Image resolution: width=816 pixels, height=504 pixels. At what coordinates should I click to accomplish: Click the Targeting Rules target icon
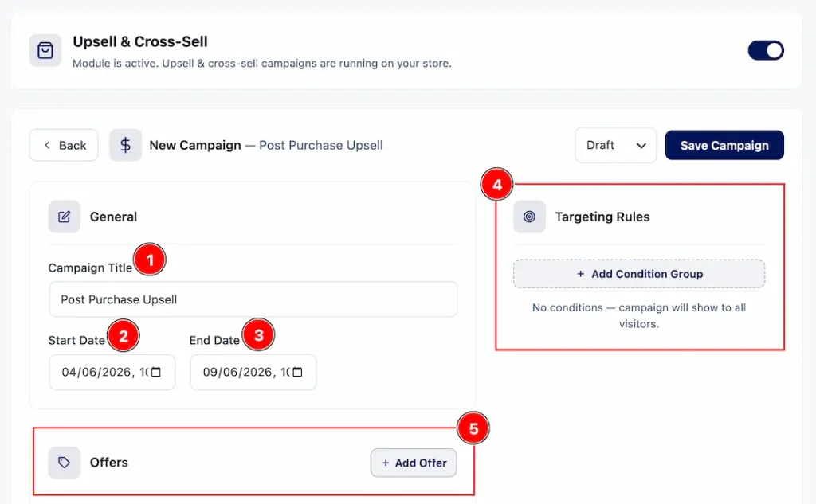click(529, 217)
